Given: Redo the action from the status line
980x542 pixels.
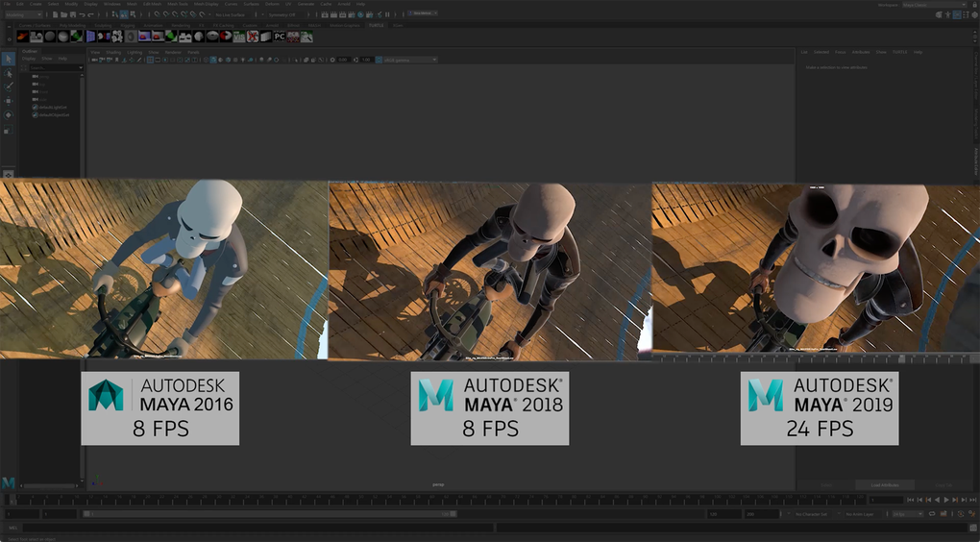Looking at the screenshot, I should click(90, 14).
